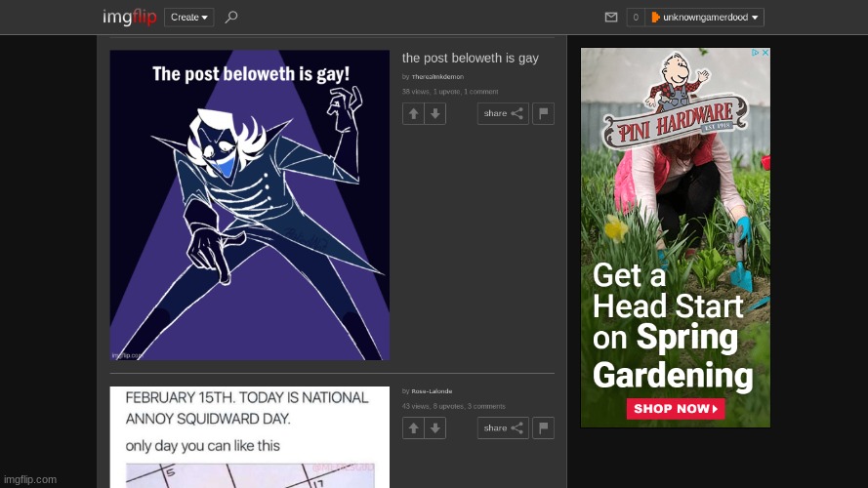
Task: Flag the Rose-Lalonde post
Action: [x=543, y=427]
